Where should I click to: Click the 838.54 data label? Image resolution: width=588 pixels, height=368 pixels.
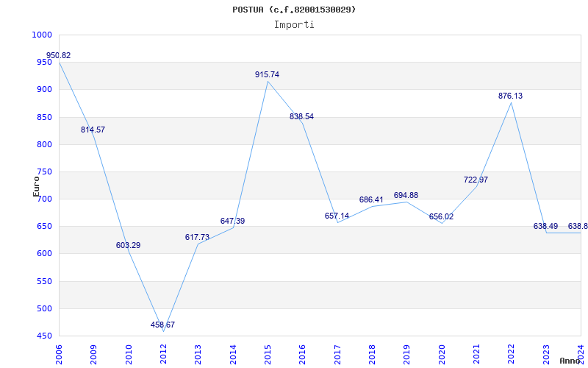(x=301, y=117)
